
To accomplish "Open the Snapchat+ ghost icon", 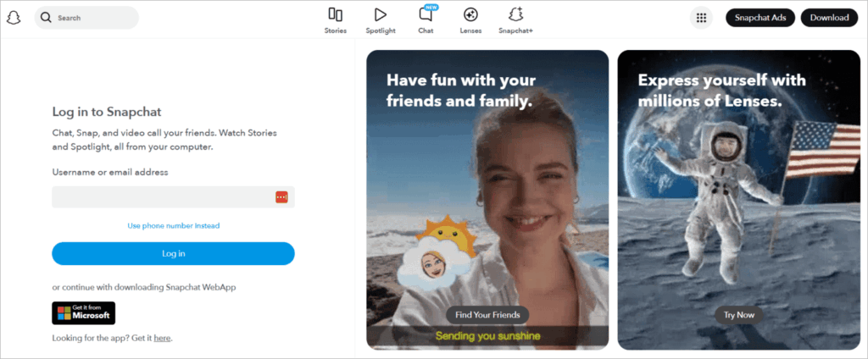I will point(516,14).
